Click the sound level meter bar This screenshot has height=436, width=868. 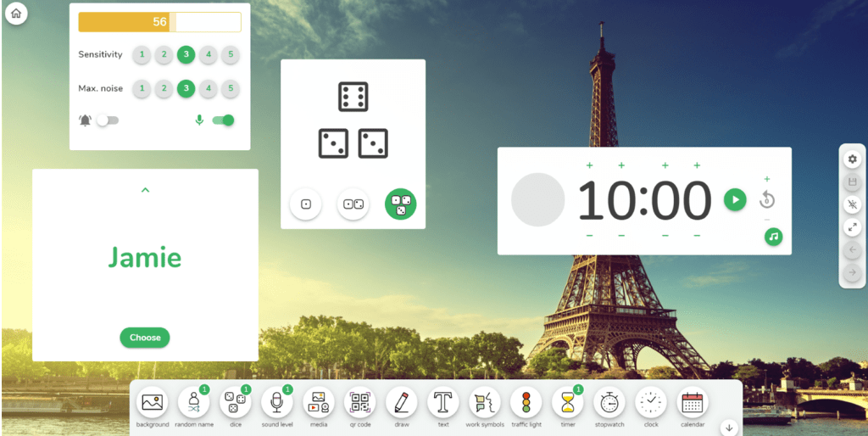pos(159,22)
